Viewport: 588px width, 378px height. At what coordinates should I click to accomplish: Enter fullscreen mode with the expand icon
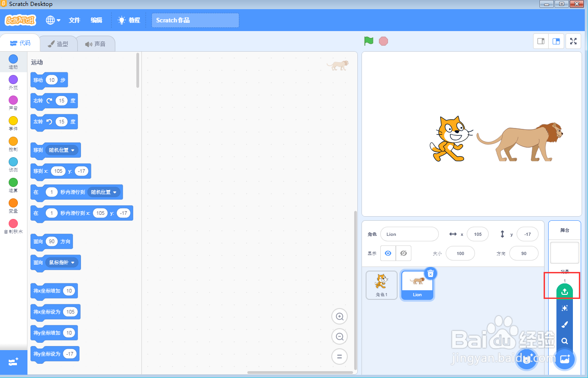[573, 41]
